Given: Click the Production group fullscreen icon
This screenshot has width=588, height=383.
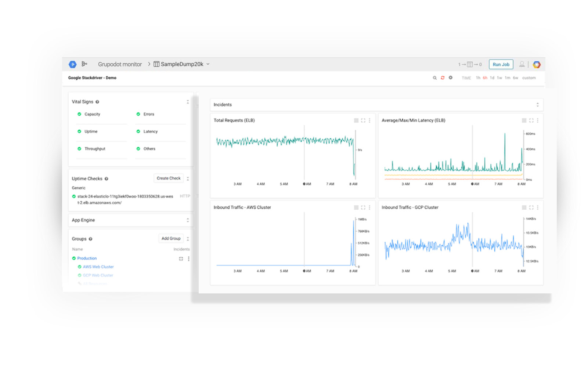Looking at the screenshot, I should 181,259.
